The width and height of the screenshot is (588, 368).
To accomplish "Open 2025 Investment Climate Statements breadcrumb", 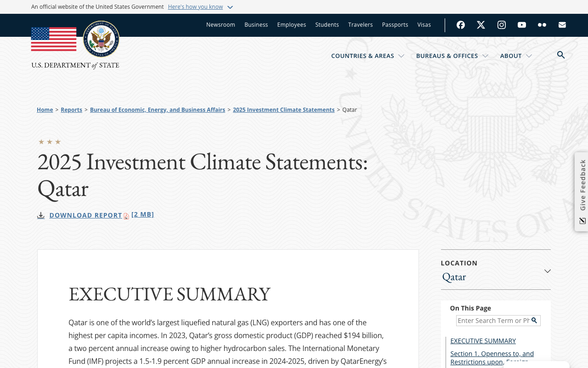I will click(x=284, y=110).
